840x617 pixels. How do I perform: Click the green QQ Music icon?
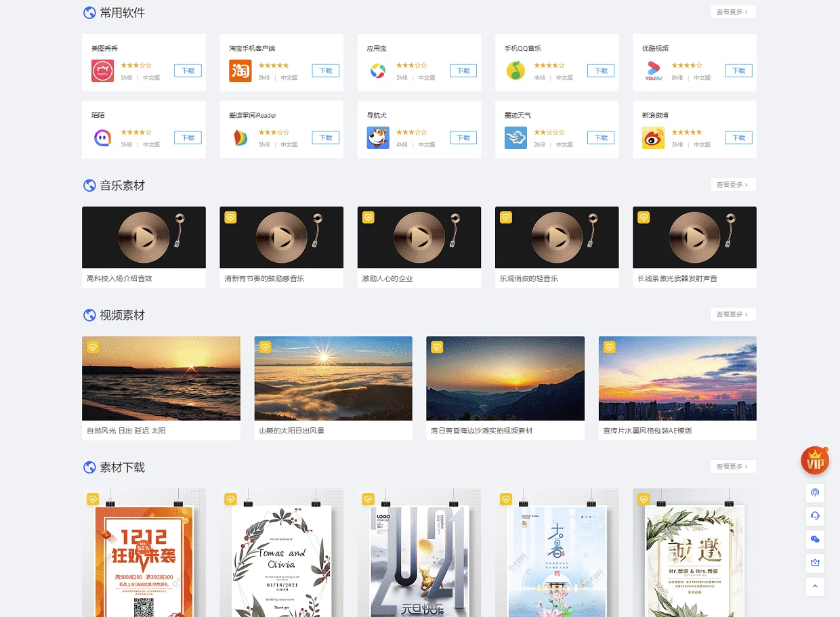[x=516, y=70]
